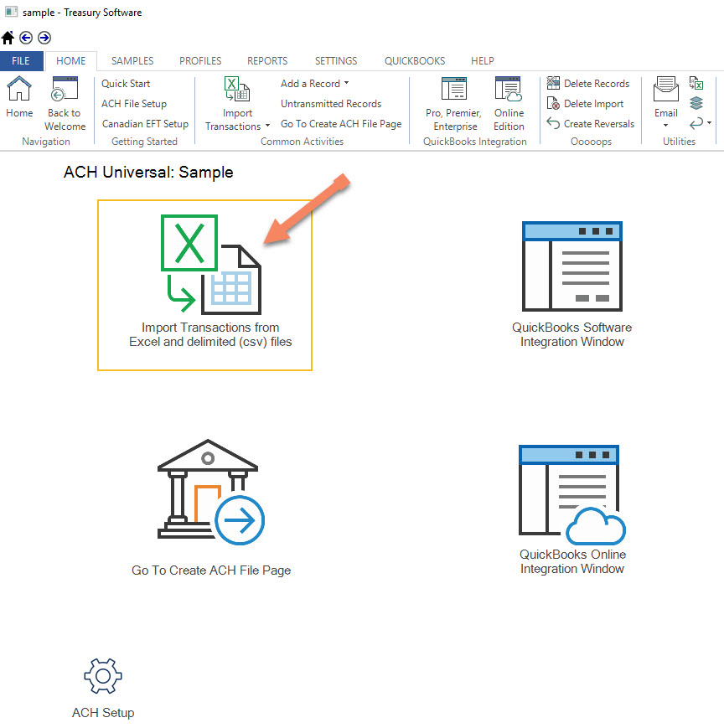Click the Create Reversals label
The height and width of the screenshot is (728, 724).
(599, 123)
